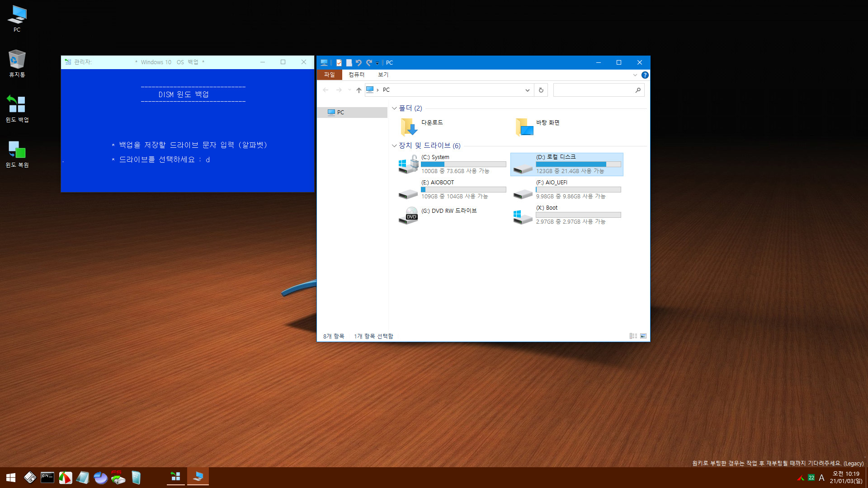Select the (D:) 로컬 디스크 drive
Viewport: 868px width, 488px height.
[567, 164]
